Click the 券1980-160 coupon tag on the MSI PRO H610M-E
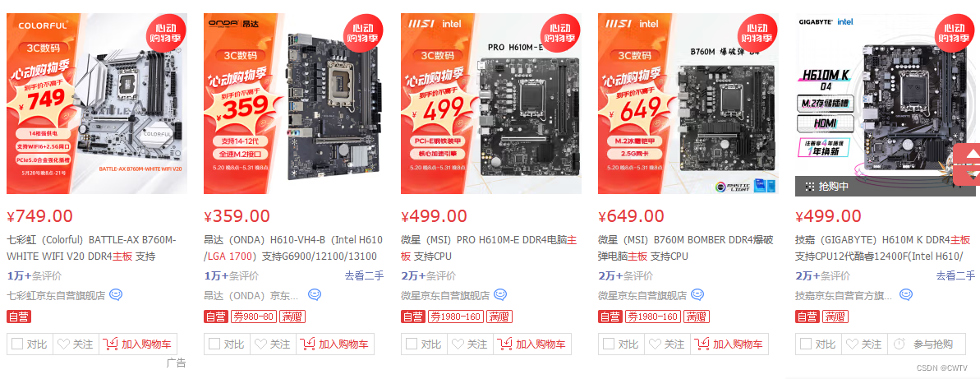 click(455, 317)
